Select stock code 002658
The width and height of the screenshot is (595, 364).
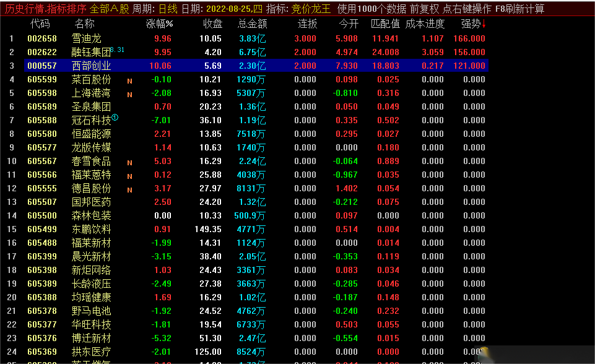[x=42, y=38]
